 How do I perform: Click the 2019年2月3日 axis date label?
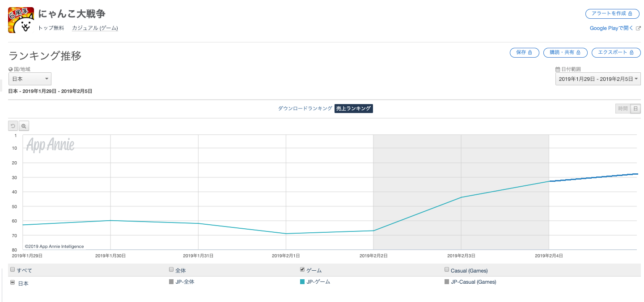click(x=461, y=256)
